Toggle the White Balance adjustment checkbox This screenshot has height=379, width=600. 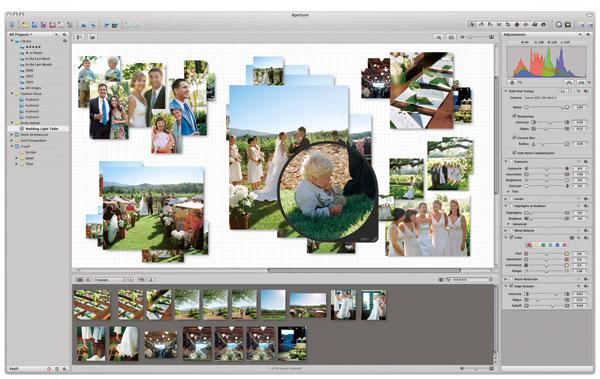click(511, 230)
